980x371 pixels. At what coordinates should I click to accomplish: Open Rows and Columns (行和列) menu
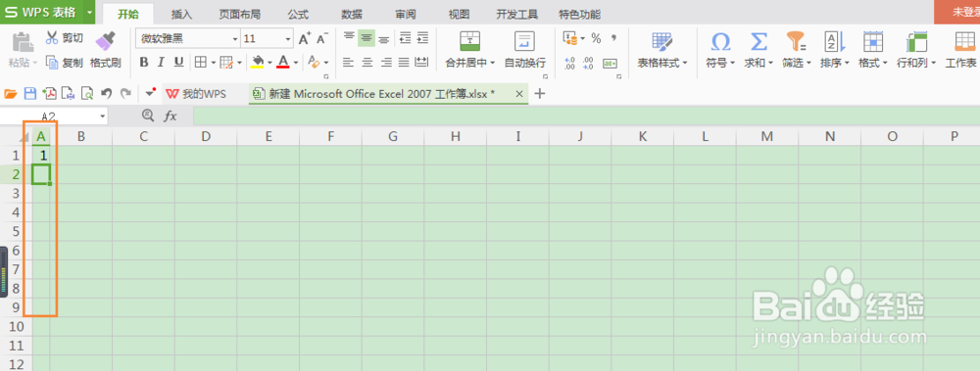click(915, 50)
